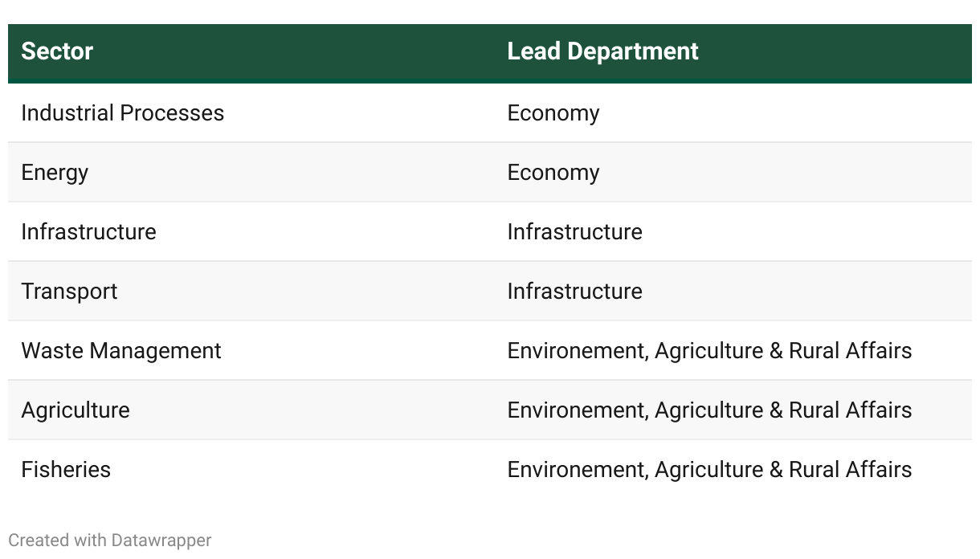Click Infrastructure department in the Transport row
This screenshot has height=559, width=980.
tap(574, 292)
